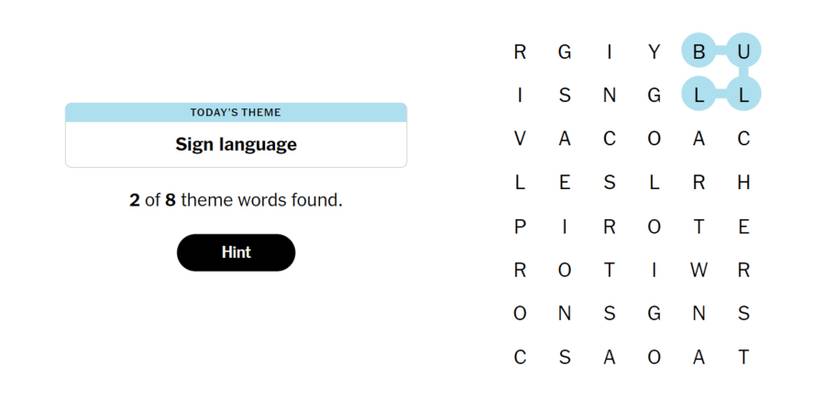Image resolution: width=825 pixels, height=413 pixels.
Task: Select the letter H in the grid
Action: pos(743,182)
